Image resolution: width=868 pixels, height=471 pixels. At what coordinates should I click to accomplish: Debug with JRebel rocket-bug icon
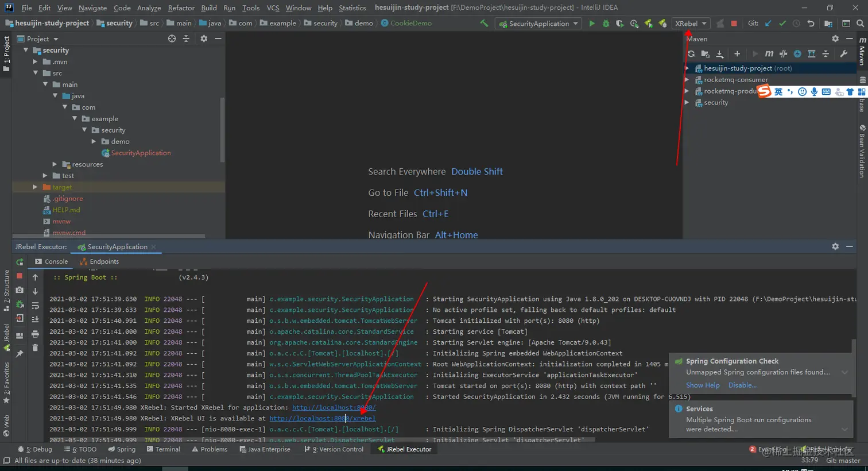662,24
